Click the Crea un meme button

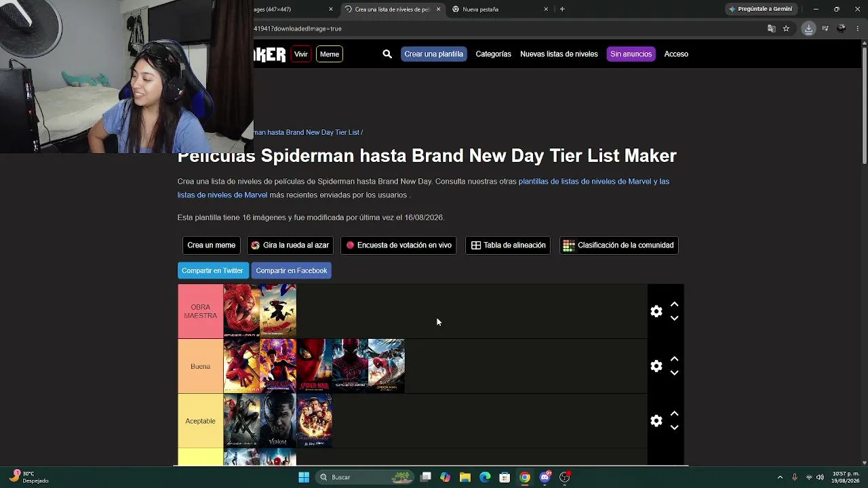coord(212,245)
